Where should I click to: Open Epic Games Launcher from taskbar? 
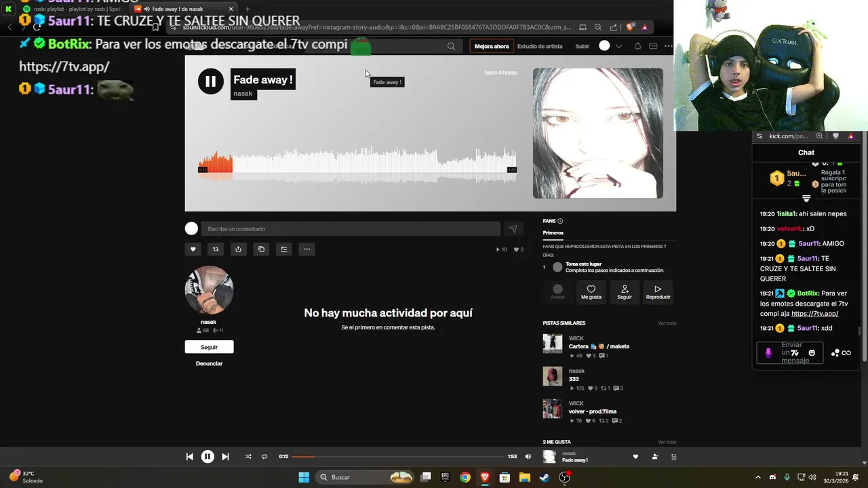pyautogui.click(x=445, y=477)
